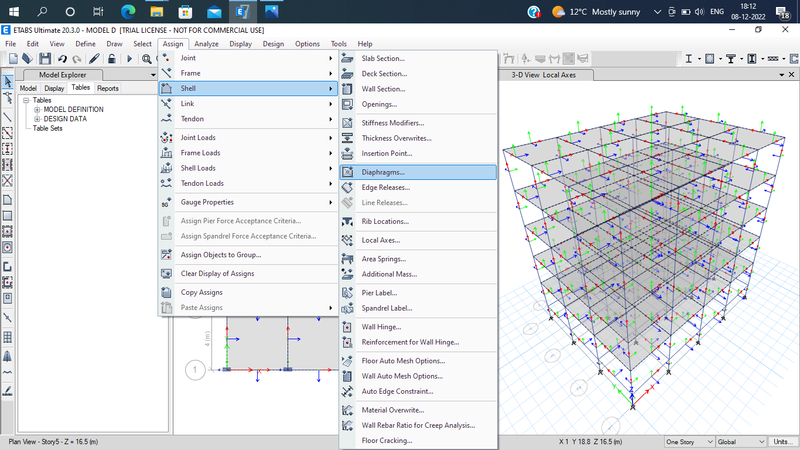This screenshot has height=450, width=800.
Task: Open composite beam design icon
Action: coord(731,59)
